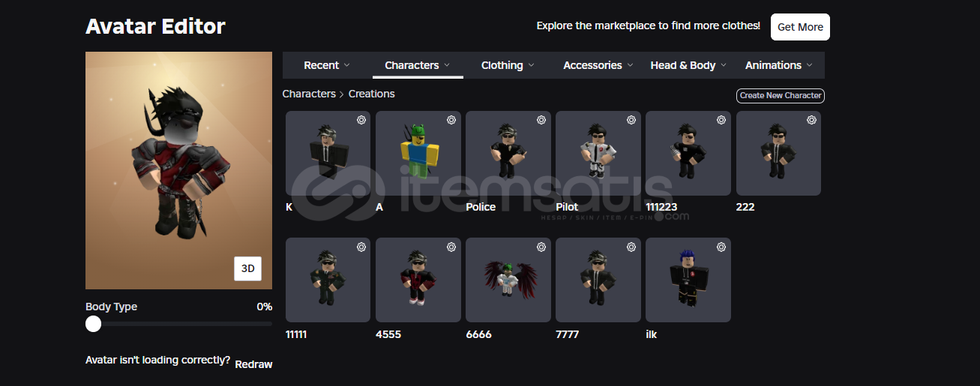Expand the Accessories dropdown chevron
The height and width of the screenshot is (386, 980).
pos(631,65)
